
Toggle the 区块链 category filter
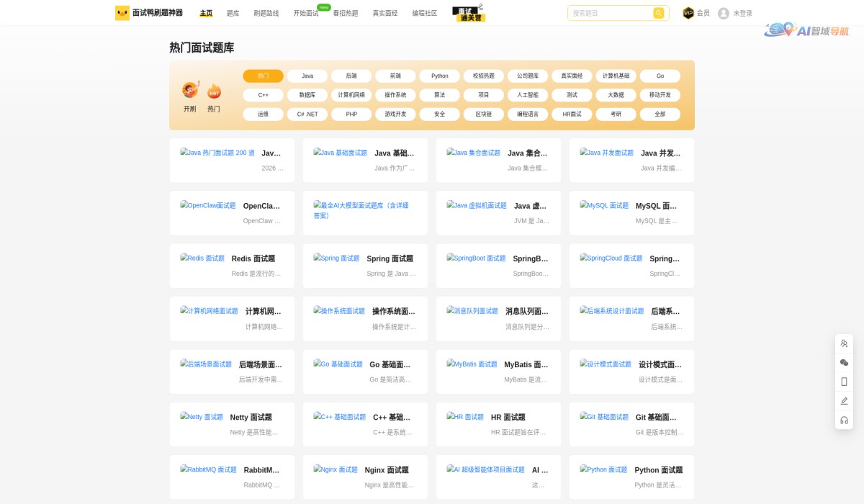(x=483, y=114)
